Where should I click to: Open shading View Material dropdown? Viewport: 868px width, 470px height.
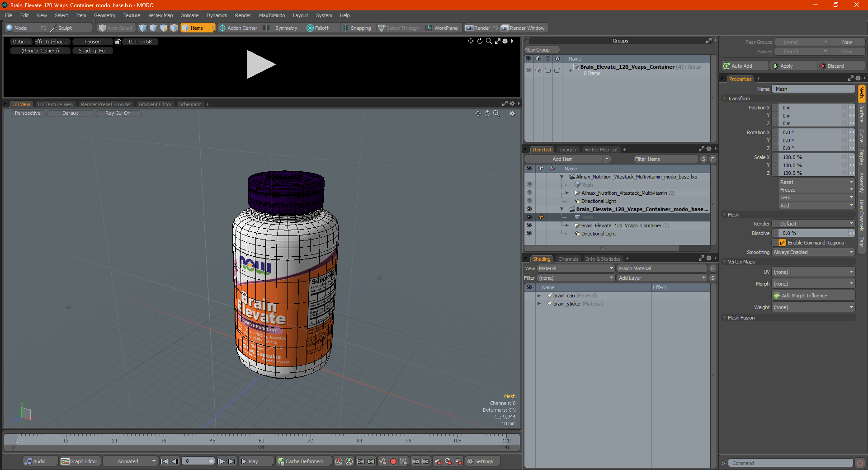coord(576,268)
